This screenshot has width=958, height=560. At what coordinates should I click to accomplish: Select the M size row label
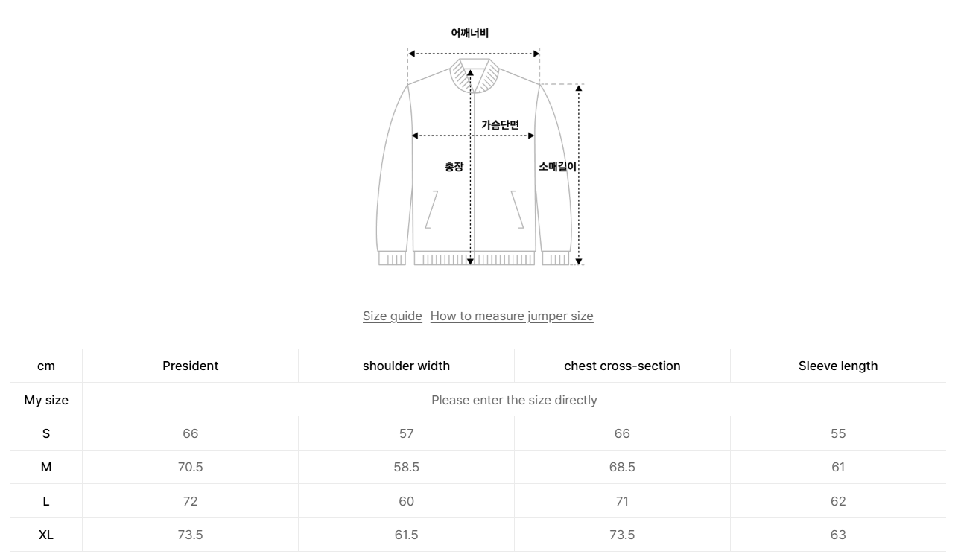46,467
